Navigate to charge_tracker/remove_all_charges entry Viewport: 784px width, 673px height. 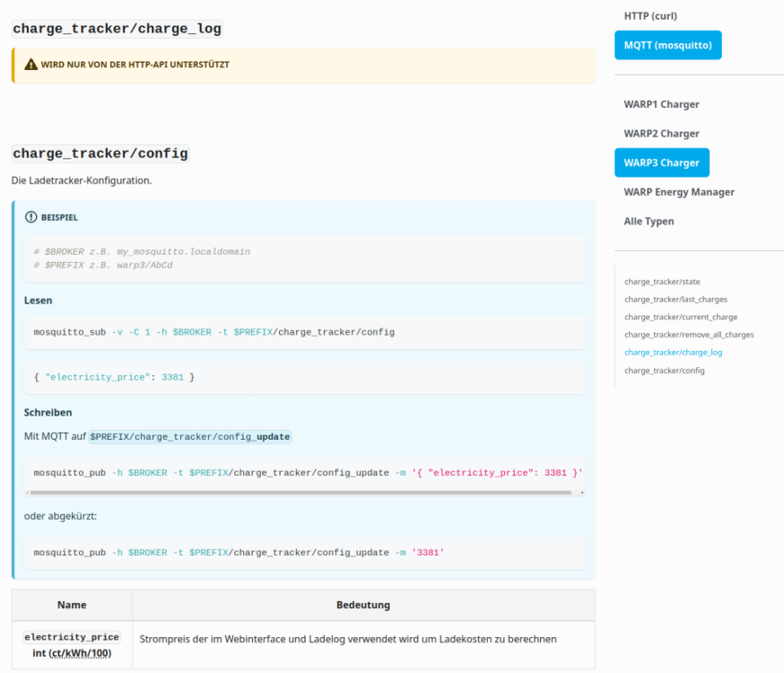point(689,335)
